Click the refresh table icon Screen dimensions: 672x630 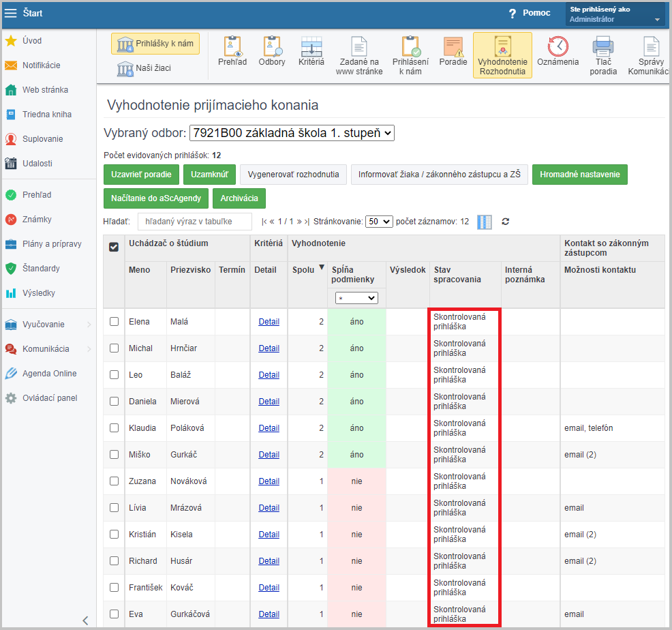tap(506, 222)
